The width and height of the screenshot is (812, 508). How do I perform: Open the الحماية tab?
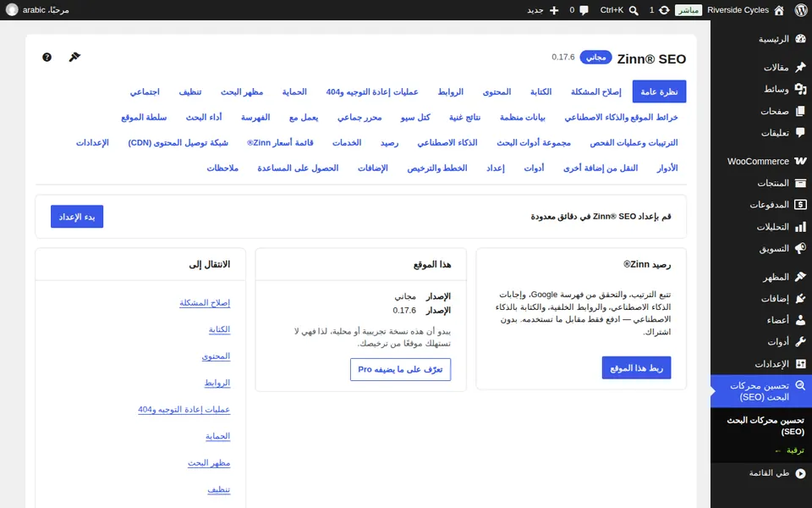(x=294, y=91)
